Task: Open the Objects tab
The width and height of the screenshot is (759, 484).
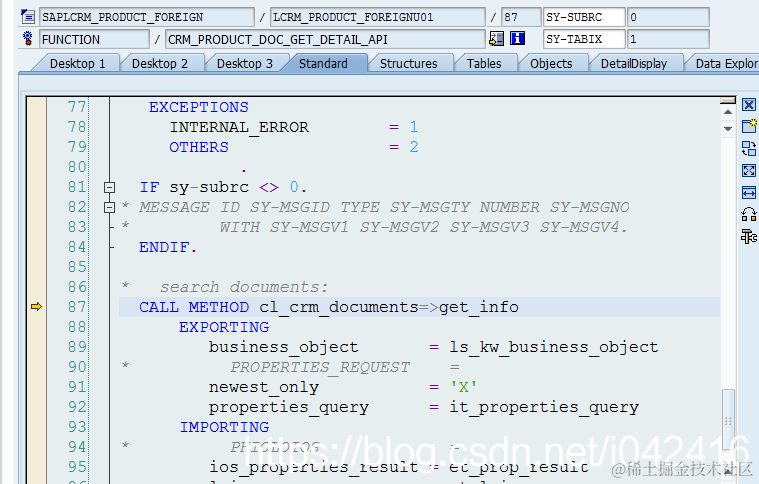Action: point(551,64)
